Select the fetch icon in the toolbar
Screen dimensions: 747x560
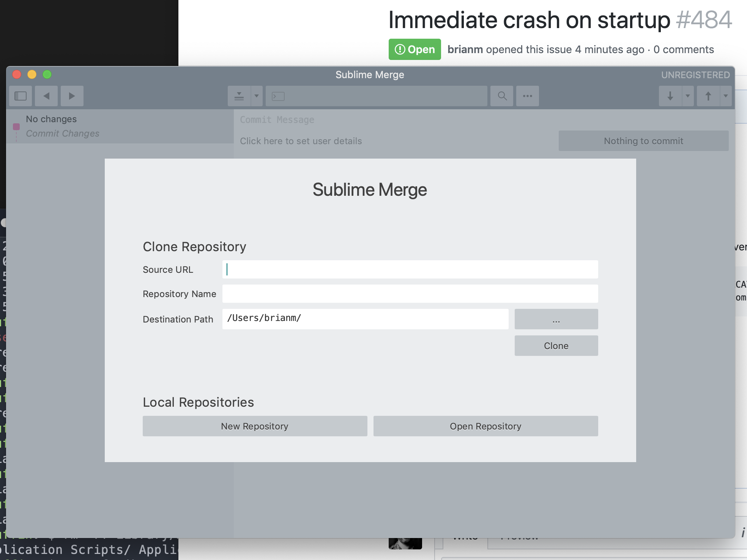[239, 96]
